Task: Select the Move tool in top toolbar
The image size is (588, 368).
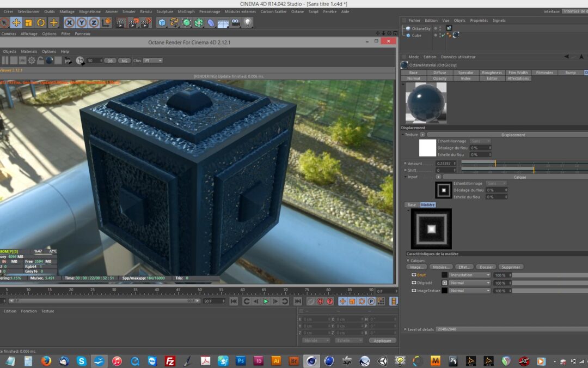Action: [16, 22]
